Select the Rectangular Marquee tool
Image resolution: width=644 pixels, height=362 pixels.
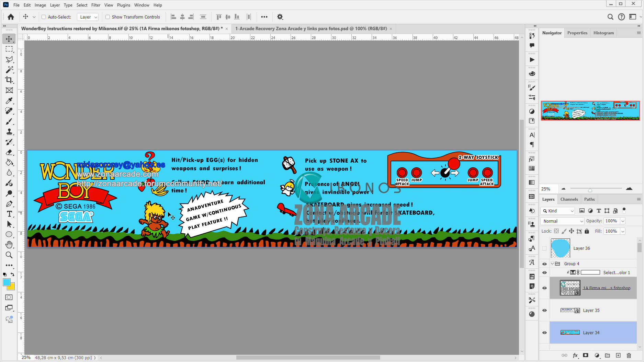9,49
